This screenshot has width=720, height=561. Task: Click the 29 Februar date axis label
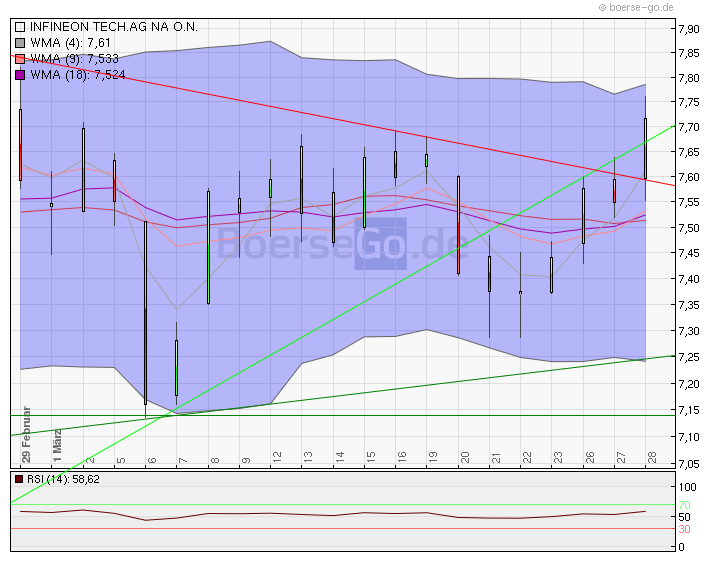pos(26,434)
